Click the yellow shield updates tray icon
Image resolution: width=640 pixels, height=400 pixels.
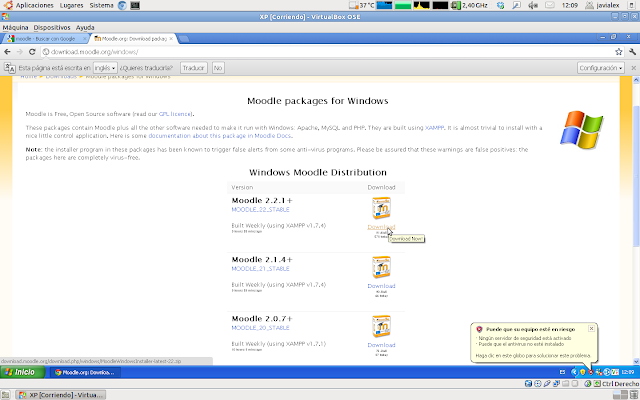(x=583, y=372)
